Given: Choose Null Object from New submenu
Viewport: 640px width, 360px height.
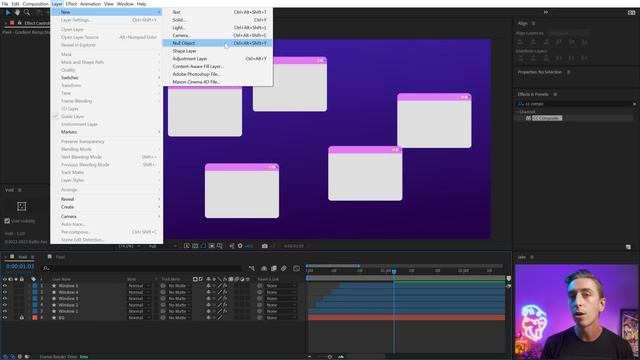Looking at the screenshot, I should (x=218, y=43).
